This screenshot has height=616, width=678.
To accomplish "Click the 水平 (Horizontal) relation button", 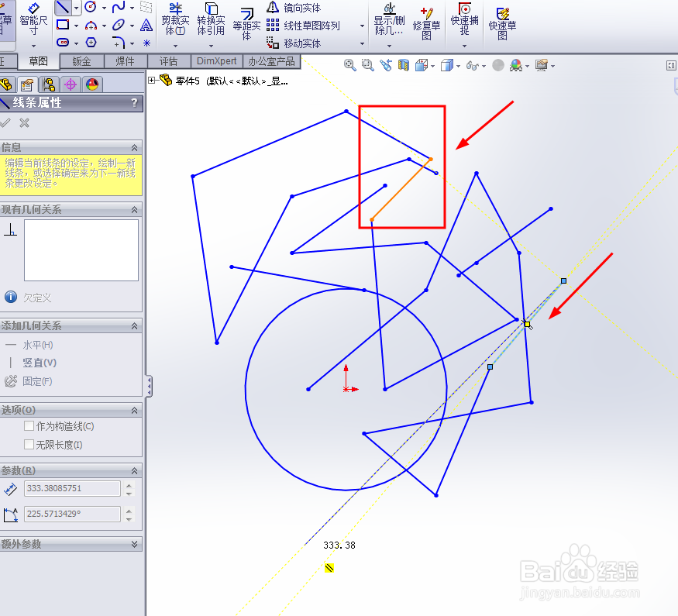I will pos(29,345).
